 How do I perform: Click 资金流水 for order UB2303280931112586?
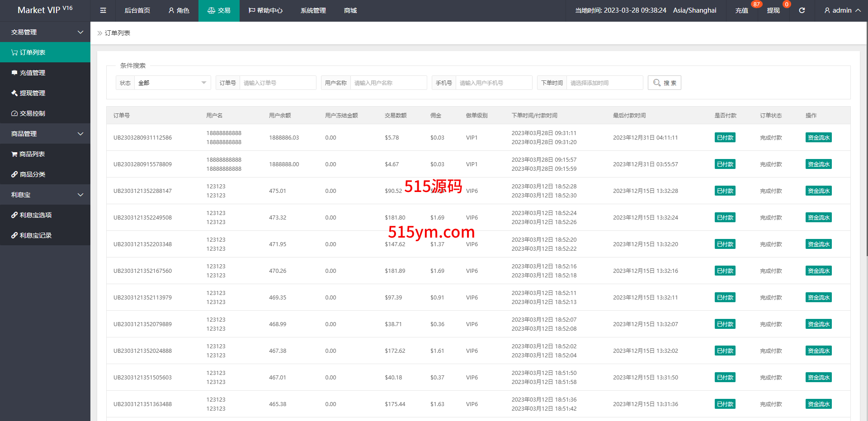point(818,138)
